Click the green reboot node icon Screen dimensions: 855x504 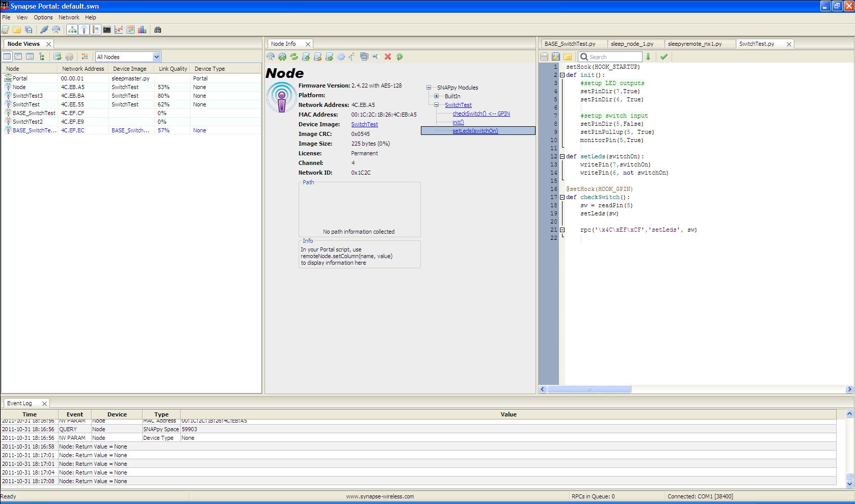click(x=399, y=57)
